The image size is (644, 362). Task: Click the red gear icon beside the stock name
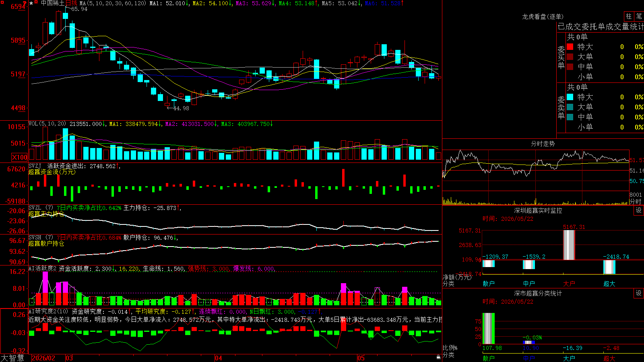(x=36, y=3)
